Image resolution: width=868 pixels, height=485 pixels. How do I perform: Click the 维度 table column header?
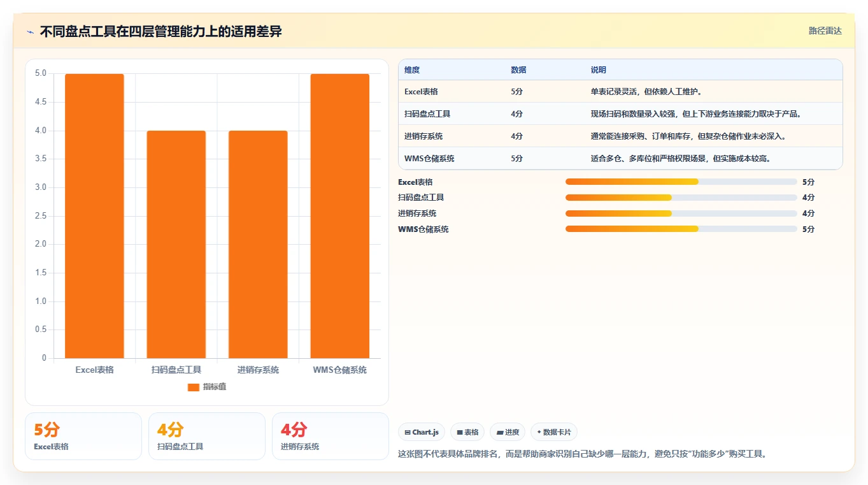click(x=412, y=70)
